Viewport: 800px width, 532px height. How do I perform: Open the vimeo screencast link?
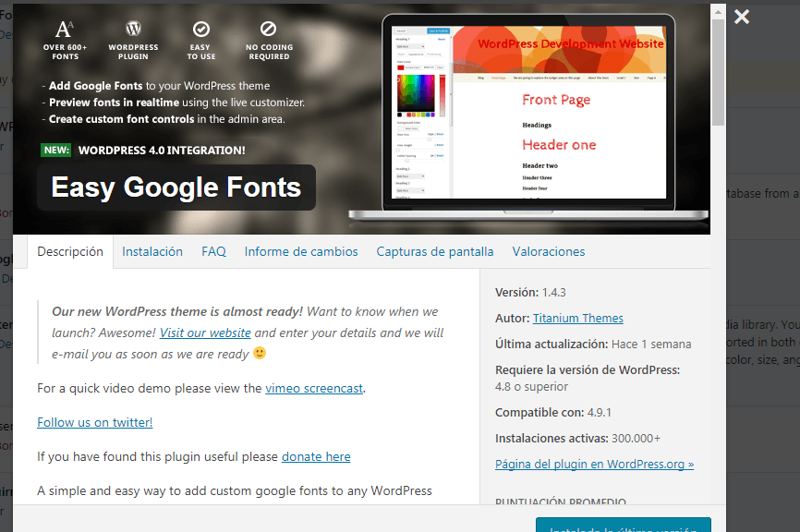pyautogui.click(x=314, y=388)
